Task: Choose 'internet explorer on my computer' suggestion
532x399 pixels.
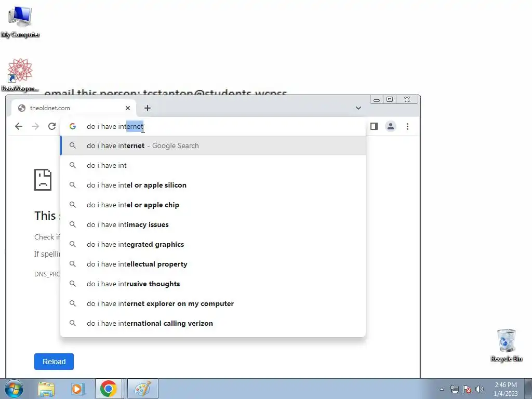Action: [213, 303]
